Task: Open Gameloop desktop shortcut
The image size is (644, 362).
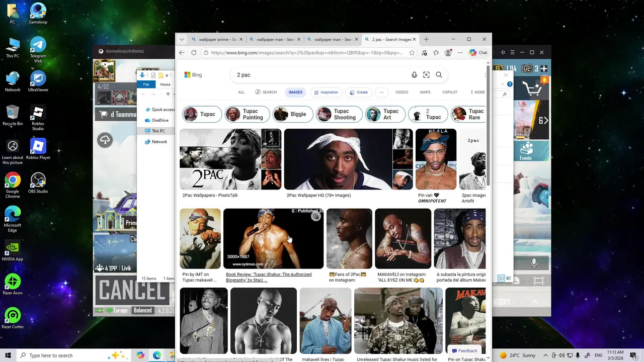Action: click(x=38, y=14)
